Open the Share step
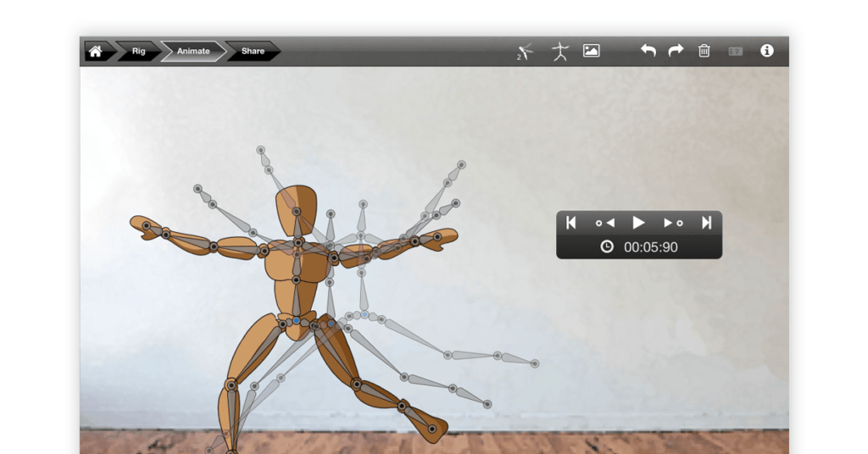 click(x=253, y=51)
